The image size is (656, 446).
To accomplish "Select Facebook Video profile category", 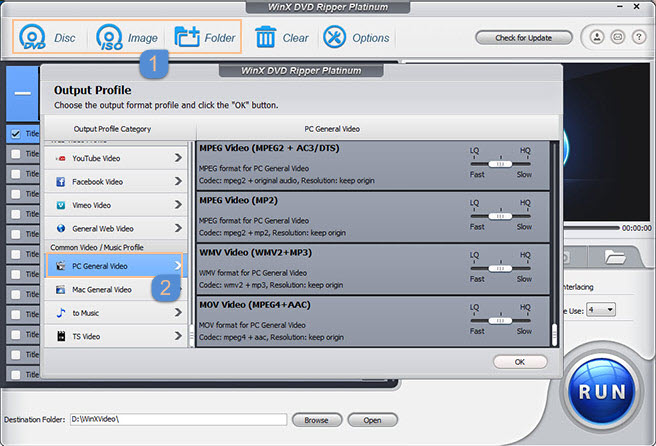I will [116, 182].
